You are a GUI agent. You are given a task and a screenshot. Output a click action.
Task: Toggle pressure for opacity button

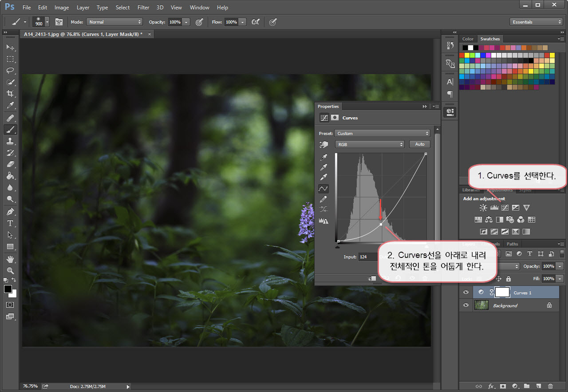click(x=199, y=22)
